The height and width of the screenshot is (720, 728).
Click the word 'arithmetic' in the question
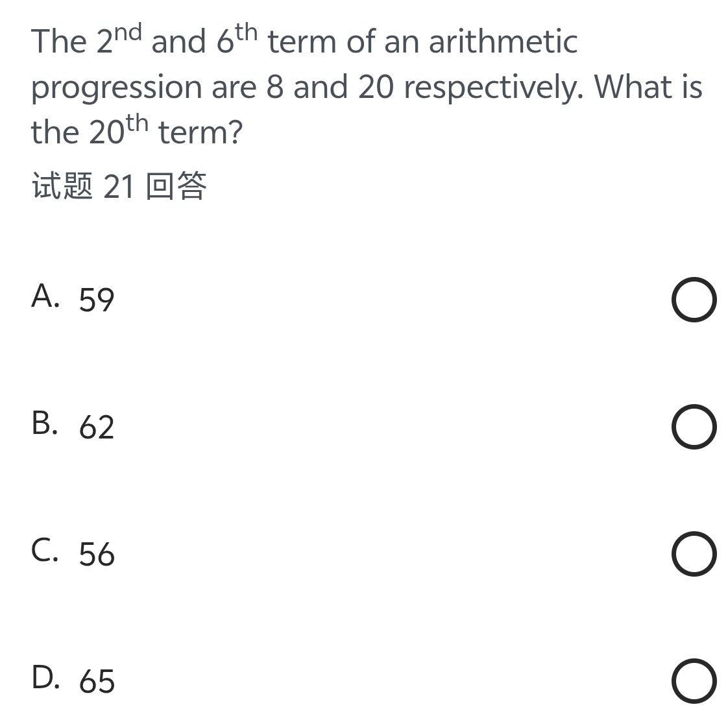[x=503, y=42]
